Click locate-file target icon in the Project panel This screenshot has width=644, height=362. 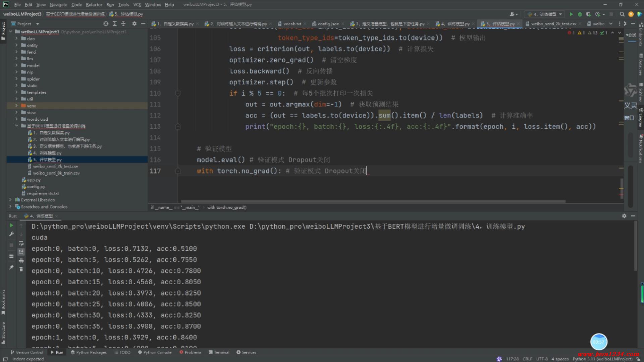106,24
